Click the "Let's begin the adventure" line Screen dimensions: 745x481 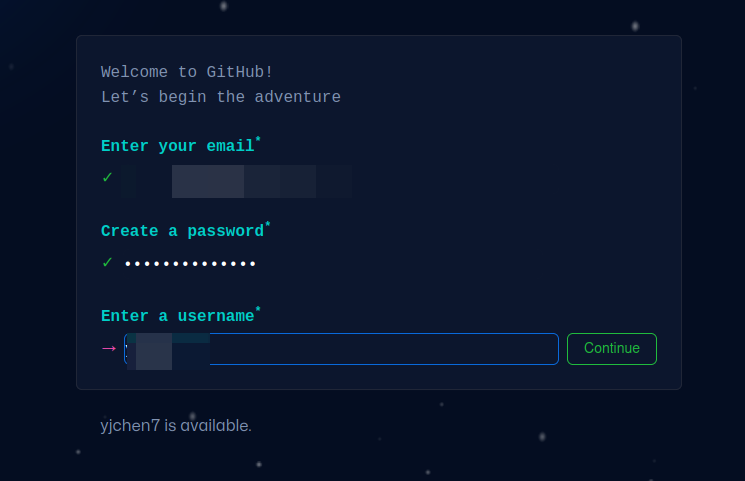coord(221,97)
